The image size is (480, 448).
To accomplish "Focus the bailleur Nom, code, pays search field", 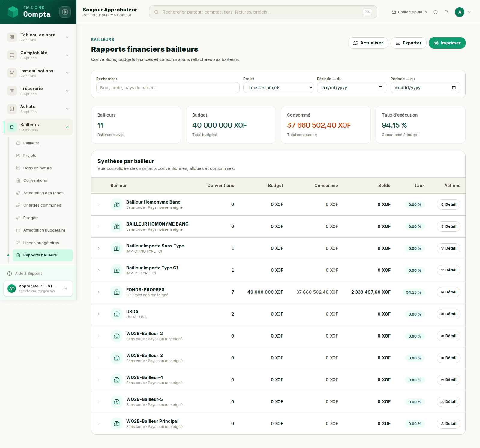I will click(x=168, y=88).
